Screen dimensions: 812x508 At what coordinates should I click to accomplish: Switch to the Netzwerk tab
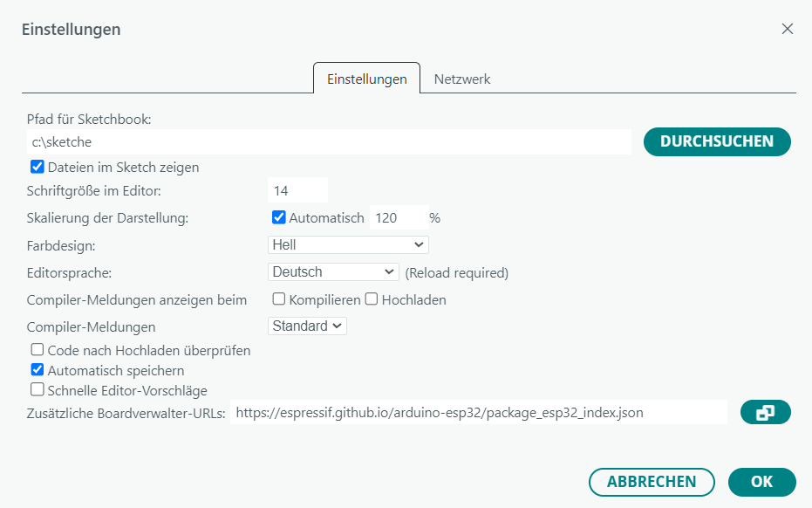pyautogui.click(x=462, y=79)
